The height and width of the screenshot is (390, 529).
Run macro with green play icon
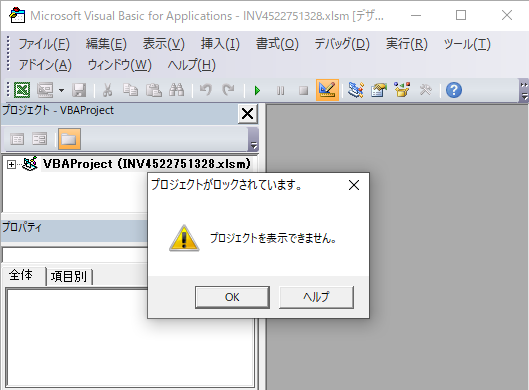257,90
